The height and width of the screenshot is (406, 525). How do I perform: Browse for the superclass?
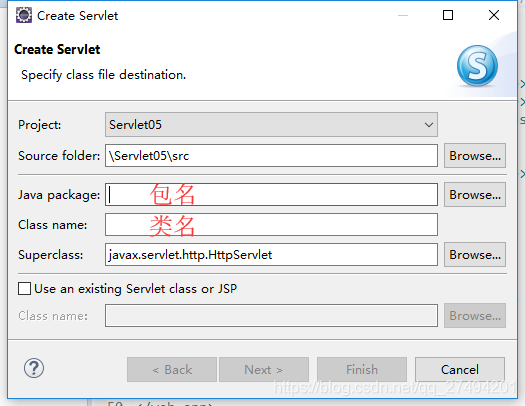click(x=475, y=255)
